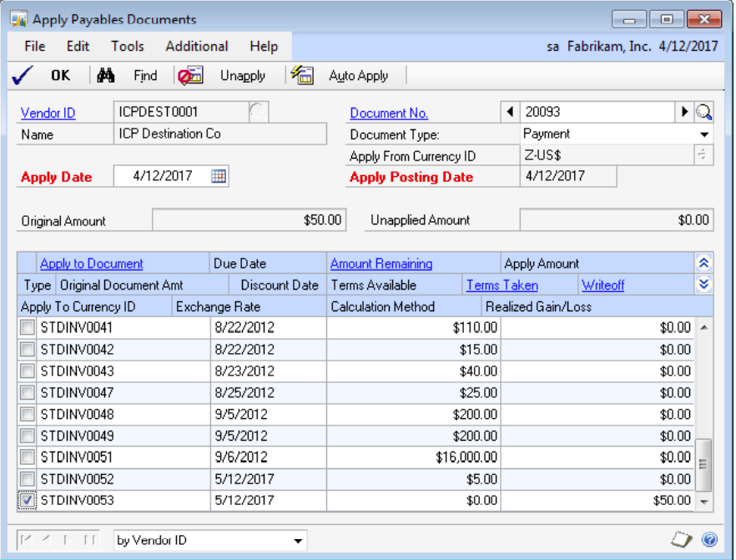Click the Unapply toolbar icon
This screenshot has height=560, width=736.
(x=190, y=76)
